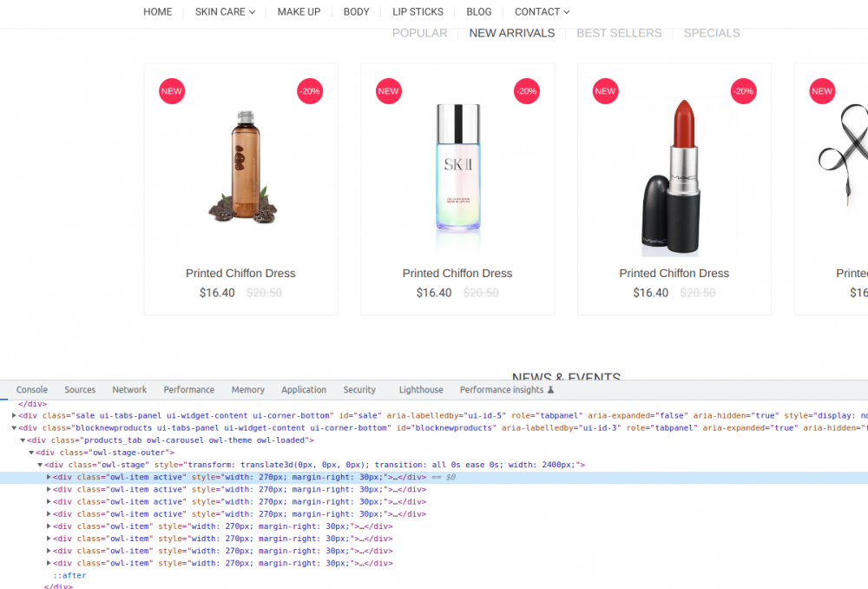
Task: Click LIP STICKS in the top navigation
Action: pos(418,11)
